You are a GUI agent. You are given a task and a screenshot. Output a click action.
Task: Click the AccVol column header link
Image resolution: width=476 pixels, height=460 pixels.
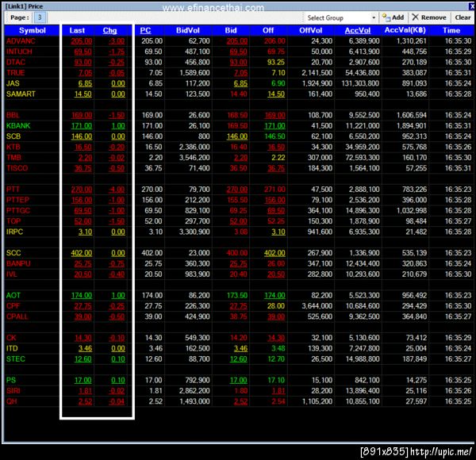pyautogui.click(x=358, y=30)
